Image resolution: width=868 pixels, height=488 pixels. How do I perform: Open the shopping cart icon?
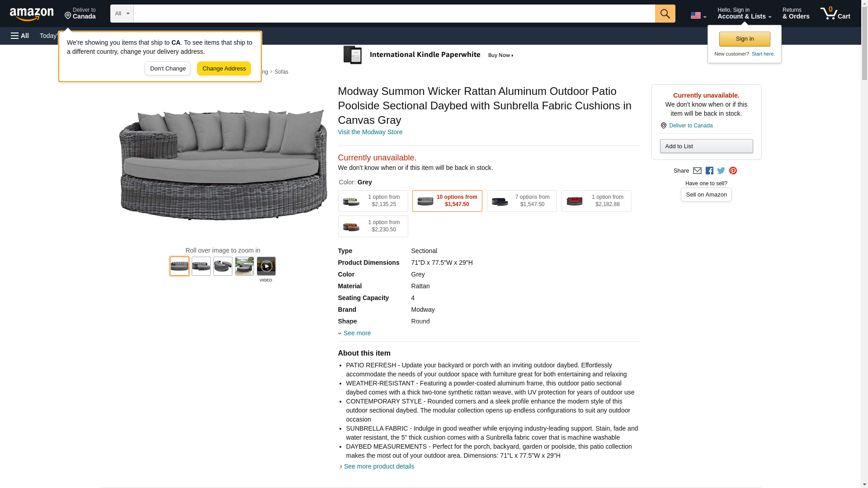(835, 14)
